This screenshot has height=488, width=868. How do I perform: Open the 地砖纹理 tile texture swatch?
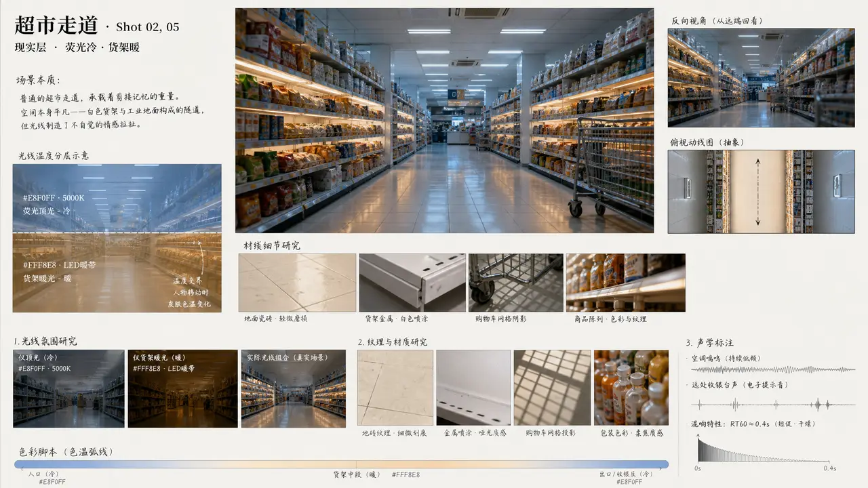coord(395,388)
